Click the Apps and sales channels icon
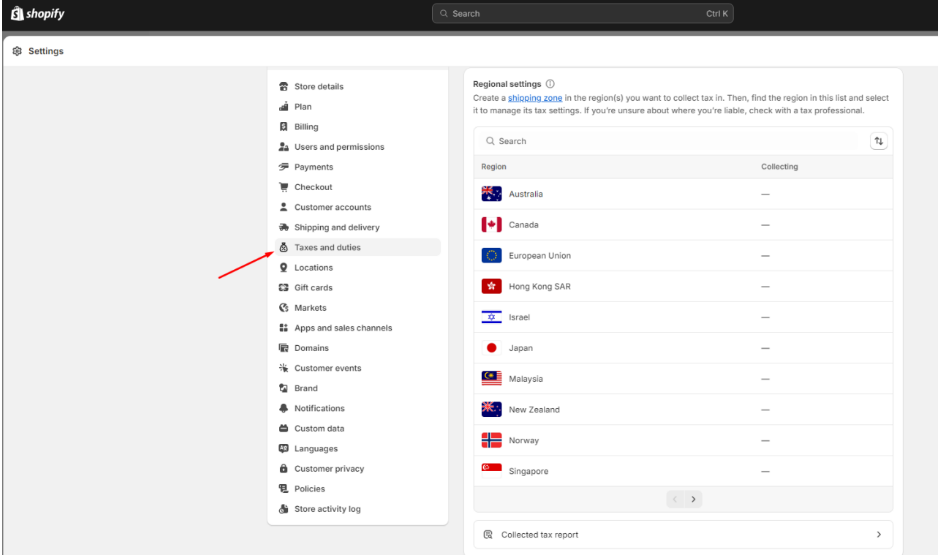 coord(284,328)
